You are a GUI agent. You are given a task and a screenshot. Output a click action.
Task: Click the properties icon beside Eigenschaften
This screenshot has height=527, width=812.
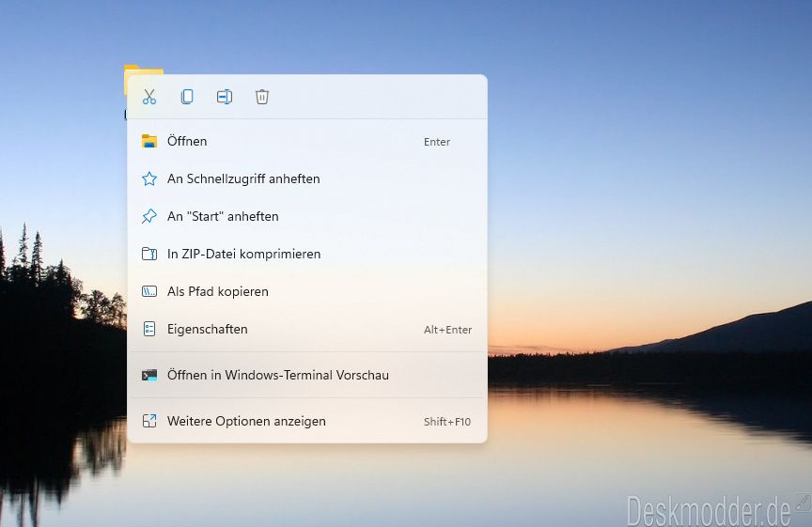[149, 329]
